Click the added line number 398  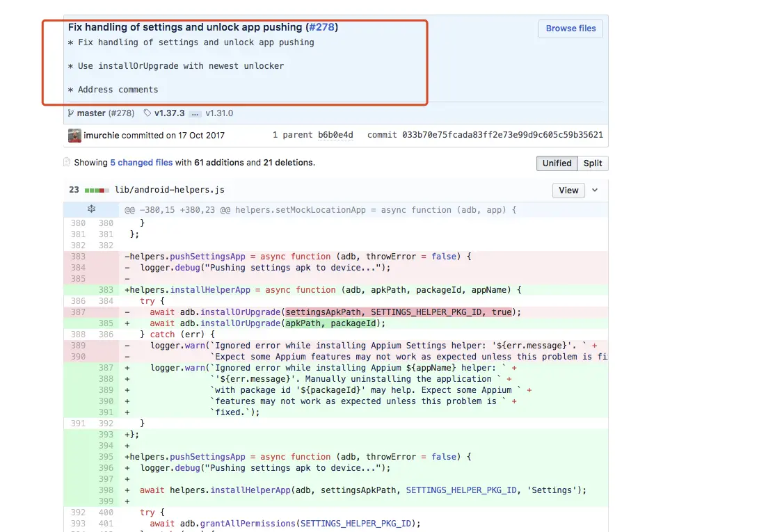tap(106, 490)
